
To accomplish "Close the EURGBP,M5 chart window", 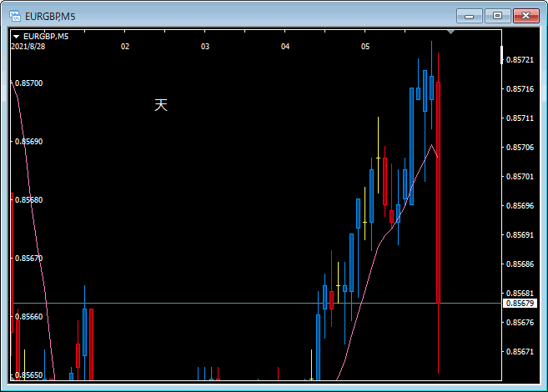I will pyautogui.click(x=526, y=16).
